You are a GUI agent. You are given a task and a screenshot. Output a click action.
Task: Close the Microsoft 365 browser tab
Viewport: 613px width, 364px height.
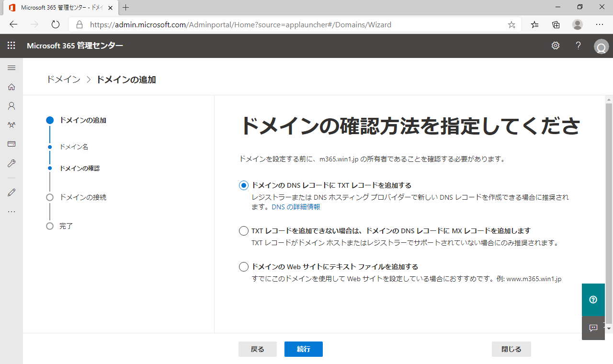[x=110, y=8]
